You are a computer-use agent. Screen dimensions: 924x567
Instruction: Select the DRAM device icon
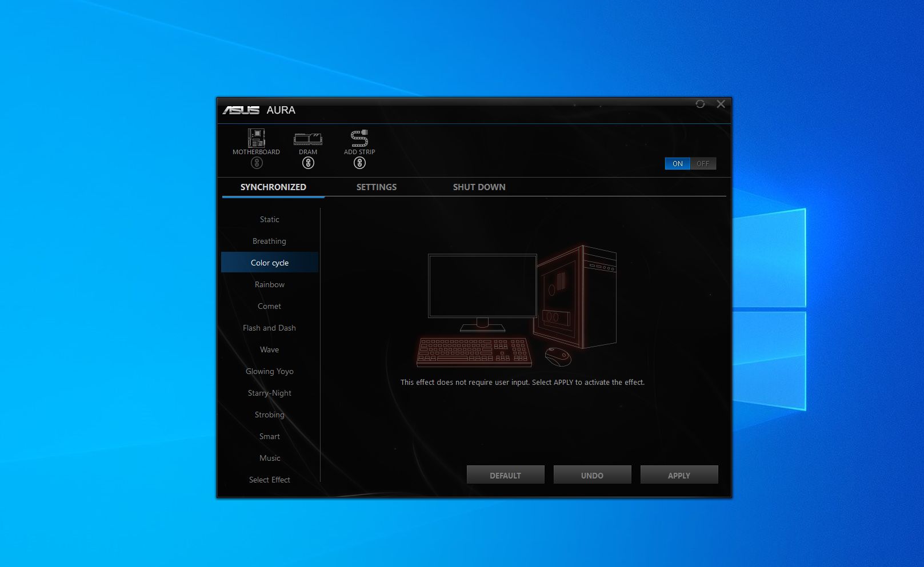(308, 138)
